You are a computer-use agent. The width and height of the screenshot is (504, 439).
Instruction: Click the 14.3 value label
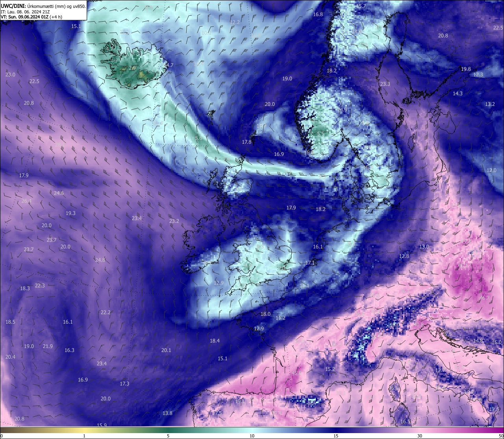(458, 93)
